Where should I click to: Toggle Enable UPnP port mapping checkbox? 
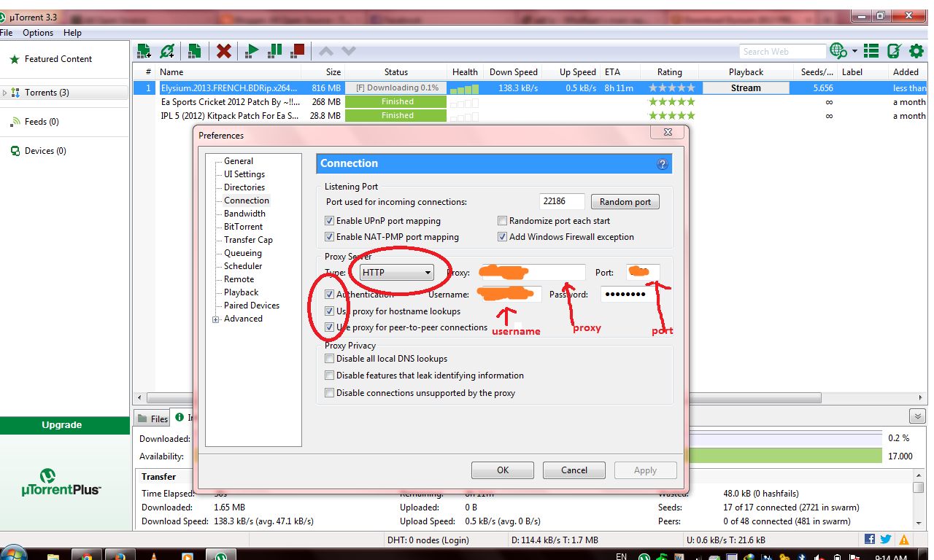pyautogui.click(x=330, y=221)
